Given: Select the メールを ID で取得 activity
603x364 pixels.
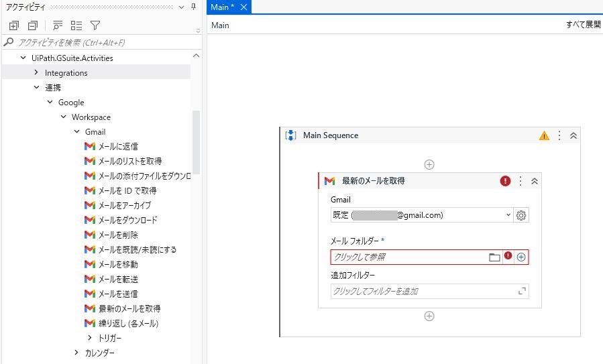Looking at the screenshot, I should pos(120,190).
